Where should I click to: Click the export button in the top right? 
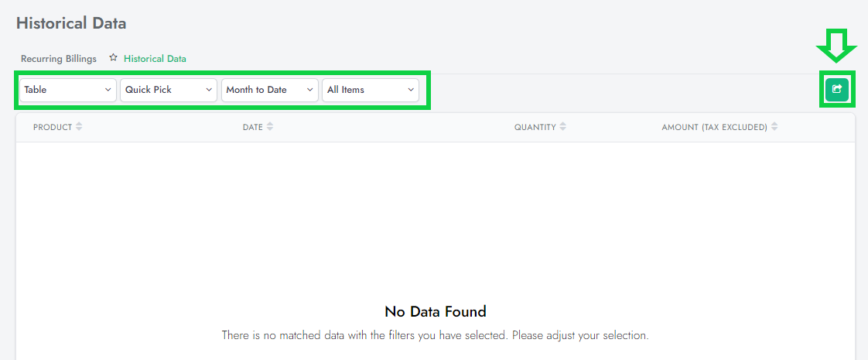click(836, 90)
